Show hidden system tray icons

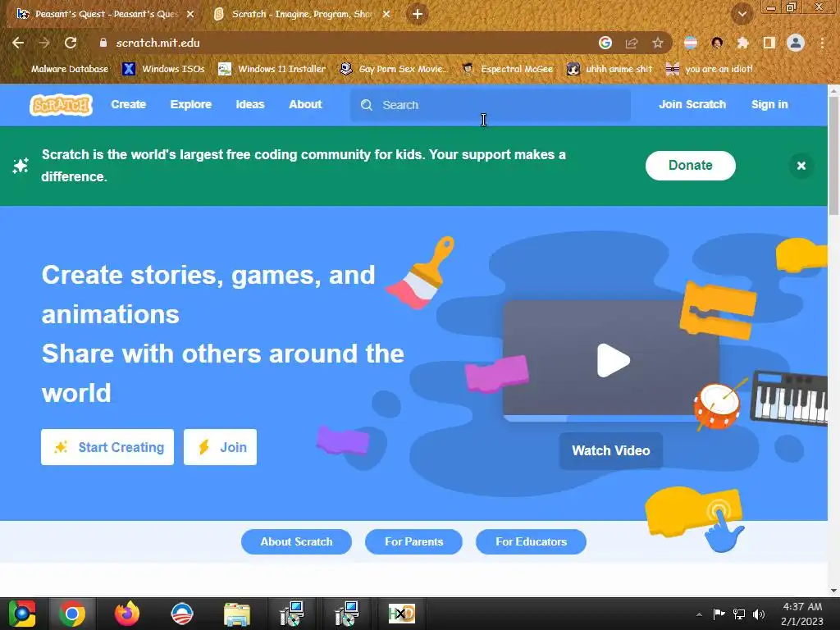(x=699, y=614)
